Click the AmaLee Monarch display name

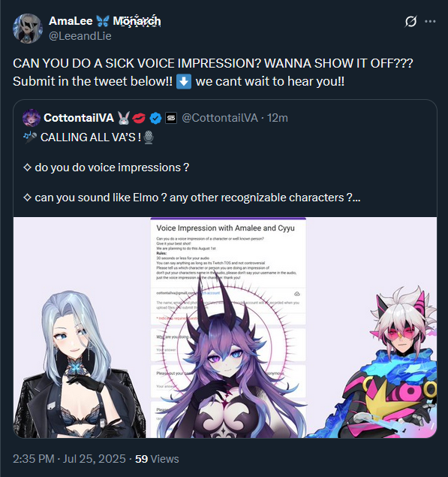(x=105, y=21)
